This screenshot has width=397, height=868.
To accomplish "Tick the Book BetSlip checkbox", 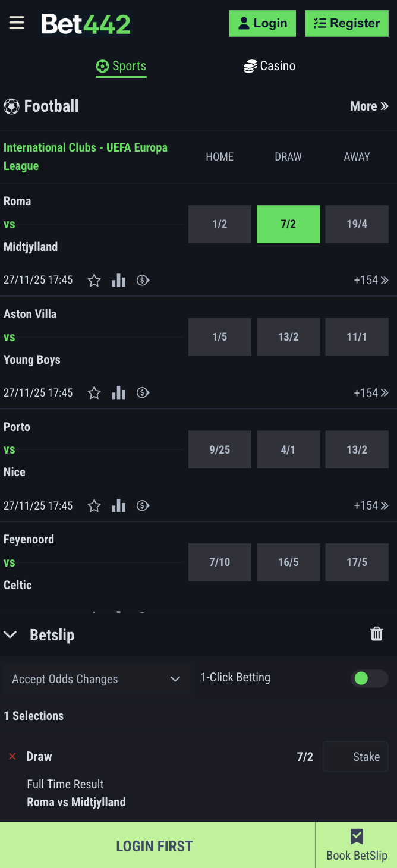I will (357, 836).
